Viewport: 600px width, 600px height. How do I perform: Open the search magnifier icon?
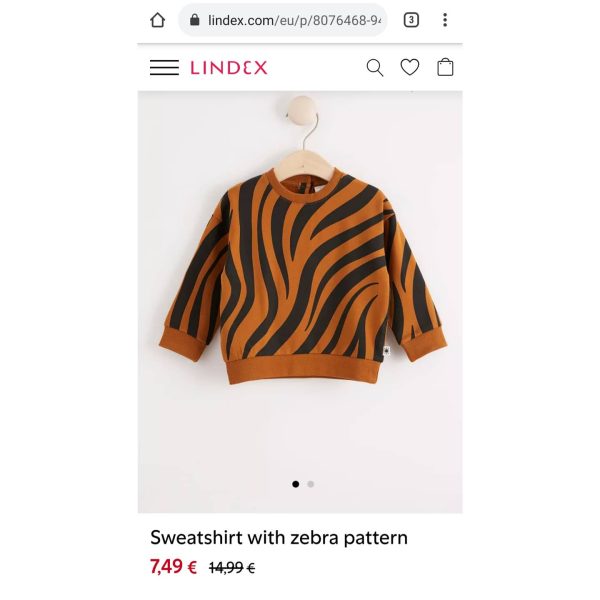pyautogui.click(x=375, y=68)
